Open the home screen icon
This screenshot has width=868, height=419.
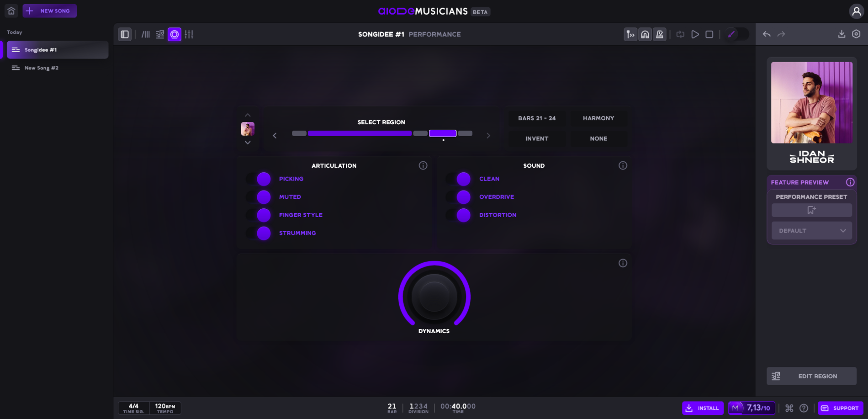[x=11, y=11]
